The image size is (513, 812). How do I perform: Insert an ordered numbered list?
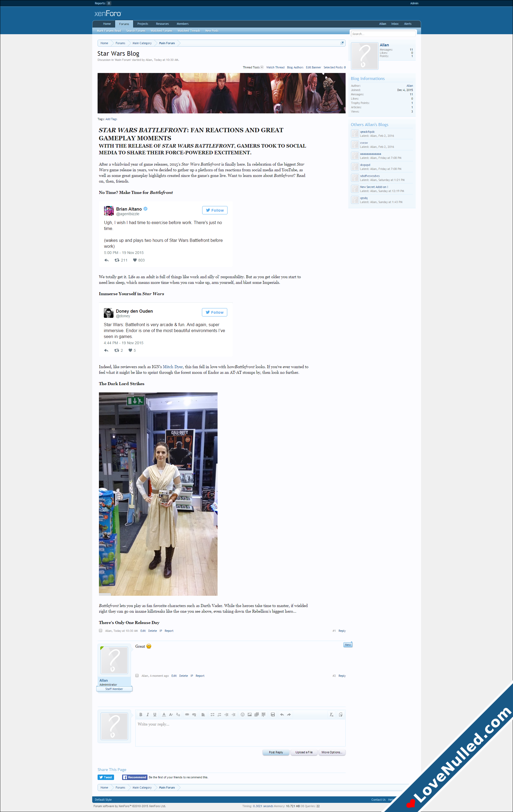(x=219, y=715)
